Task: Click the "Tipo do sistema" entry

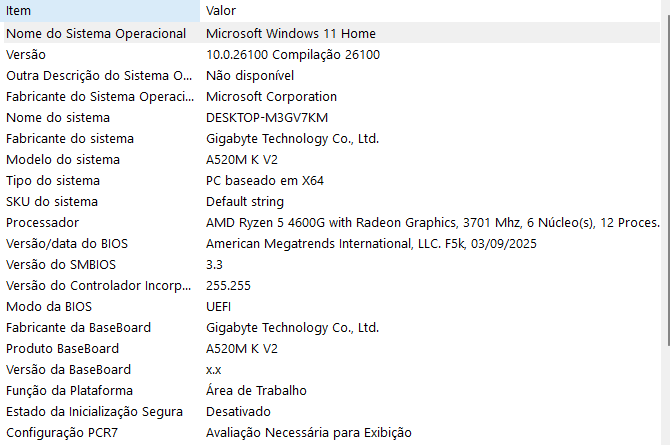Action: click(x=53, y=181)
